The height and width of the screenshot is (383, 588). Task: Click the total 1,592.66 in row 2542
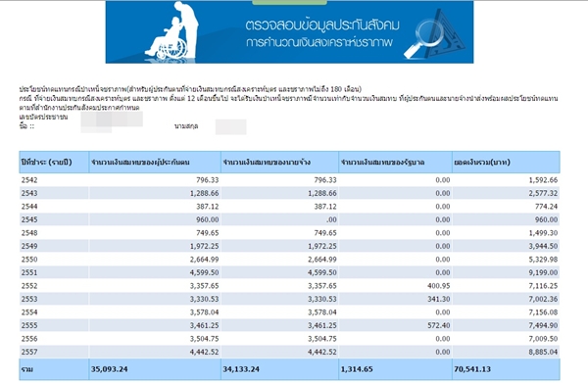pos(543,180)
